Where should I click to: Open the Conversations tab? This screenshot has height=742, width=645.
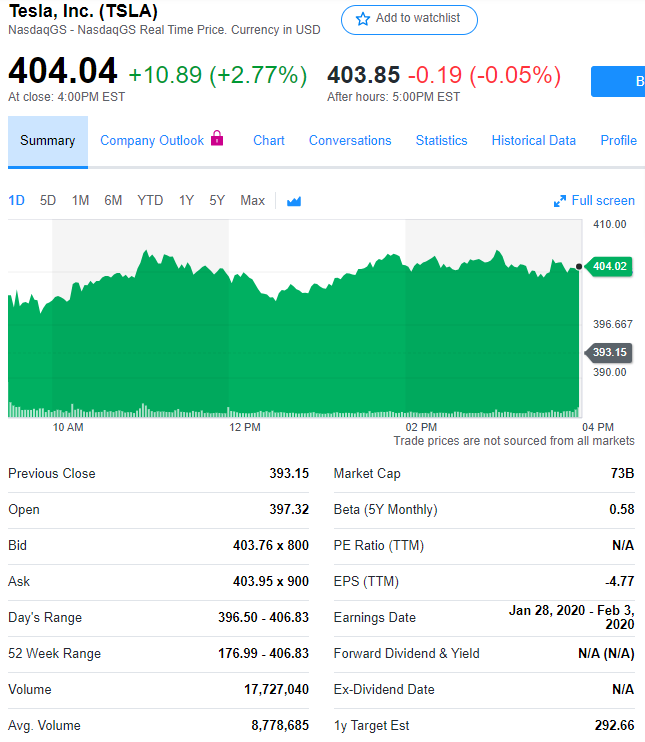[350, 140]
